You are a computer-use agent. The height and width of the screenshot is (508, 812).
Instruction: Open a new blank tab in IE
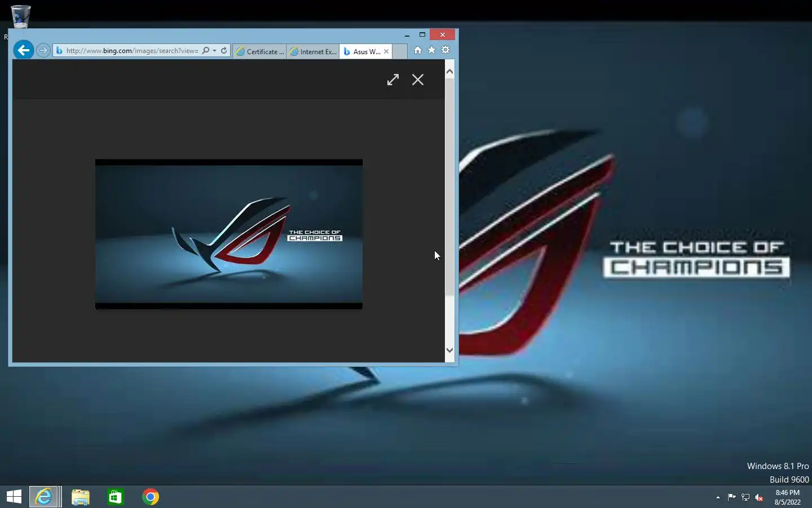click(x=400, y=51)
